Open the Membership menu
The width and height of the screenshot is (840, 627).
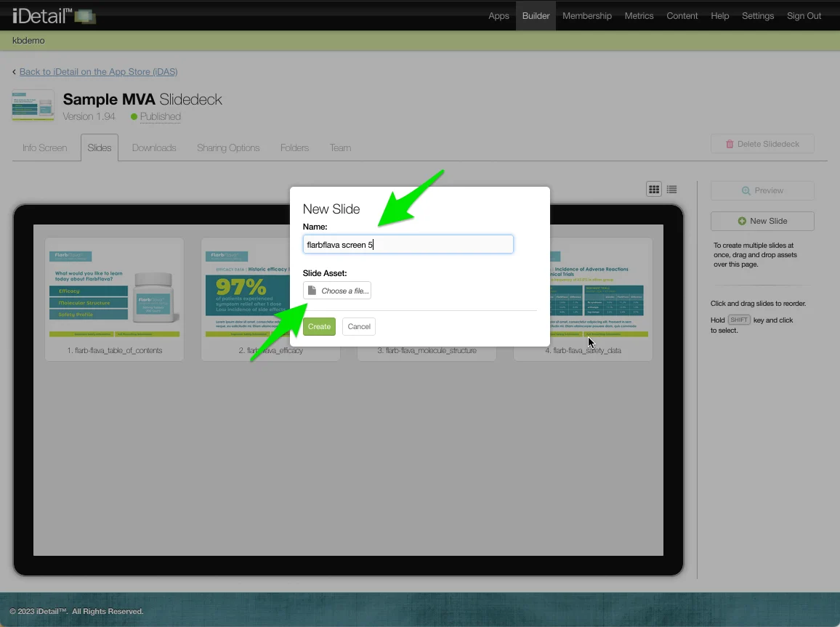[586, 15]
